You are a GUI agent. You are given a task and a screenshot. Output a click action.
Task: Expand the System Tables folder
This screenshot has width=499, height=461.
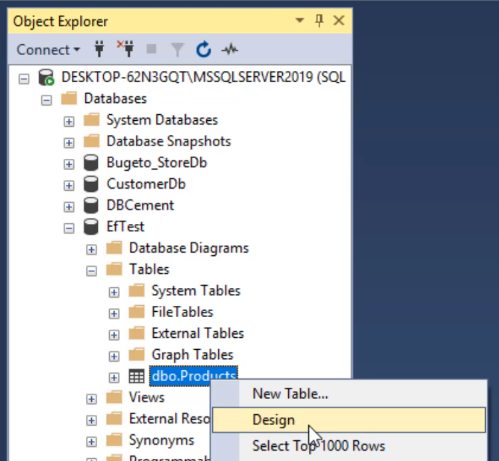click(114, 292)
